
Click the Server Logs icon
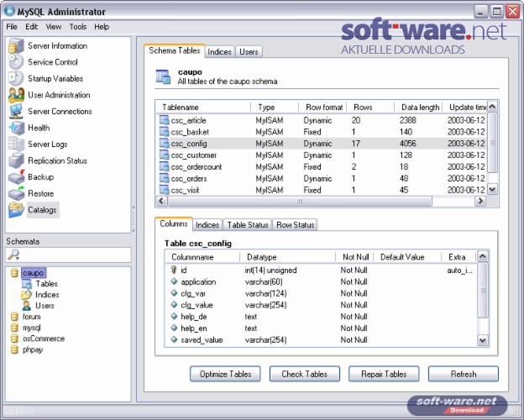(16, 144)
